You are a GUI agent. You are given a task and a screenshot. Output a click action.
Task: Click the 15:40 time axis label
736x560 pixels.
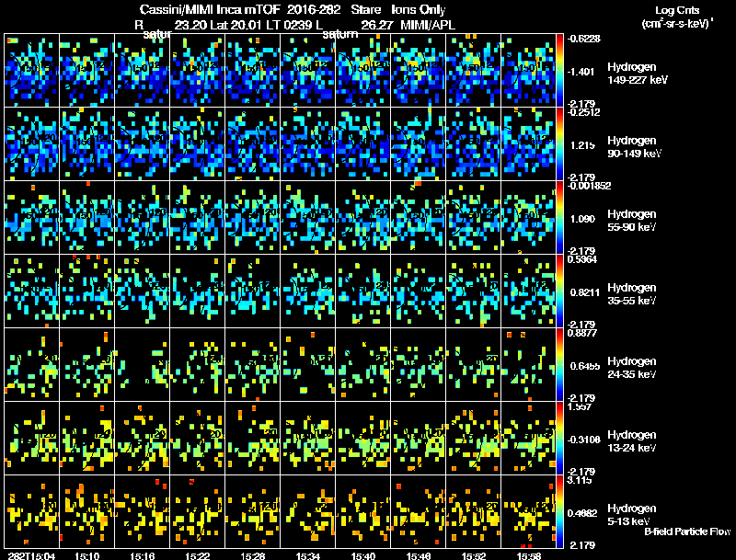(x=363, y=555)
